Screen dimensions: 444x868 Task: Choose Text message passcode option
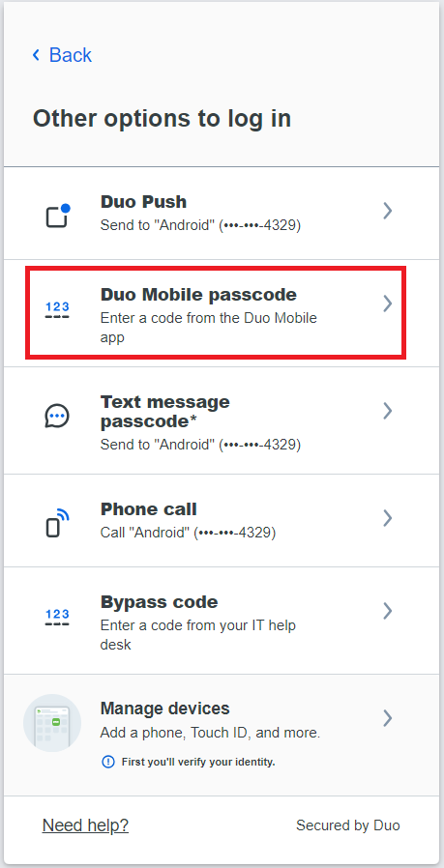click(222, 420)
